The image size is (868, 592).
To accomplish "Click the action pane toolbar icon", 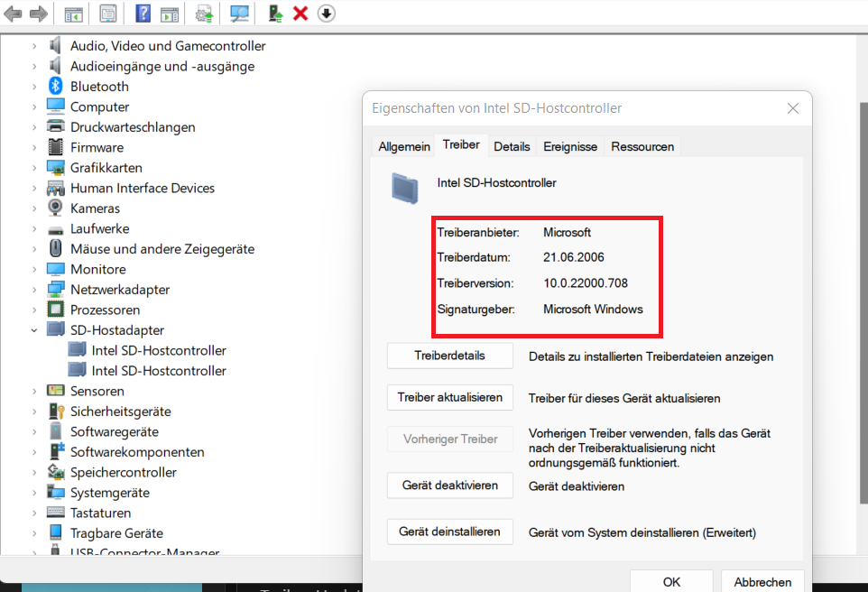I will tap(170, 14).
